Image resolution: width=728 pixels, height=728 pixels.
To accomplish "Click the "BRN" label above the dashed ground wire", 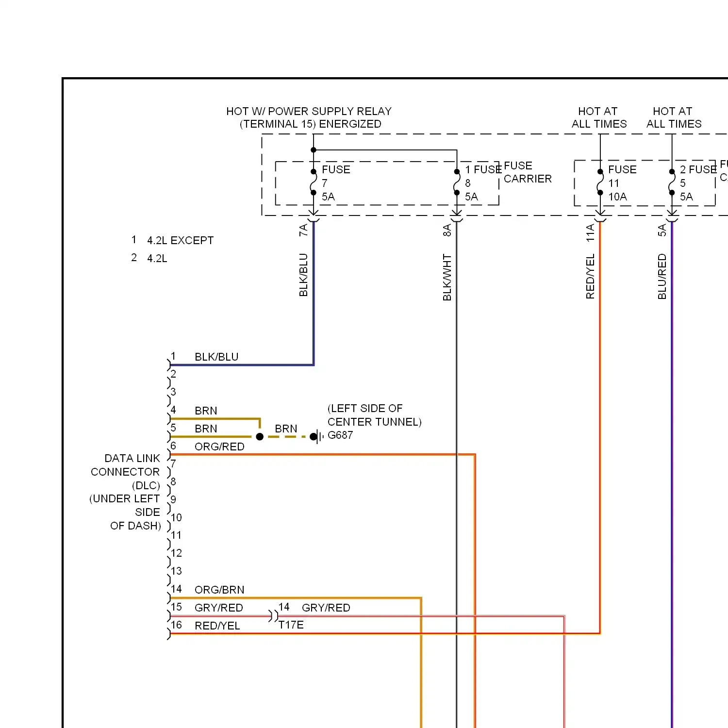I will point(286,429).
